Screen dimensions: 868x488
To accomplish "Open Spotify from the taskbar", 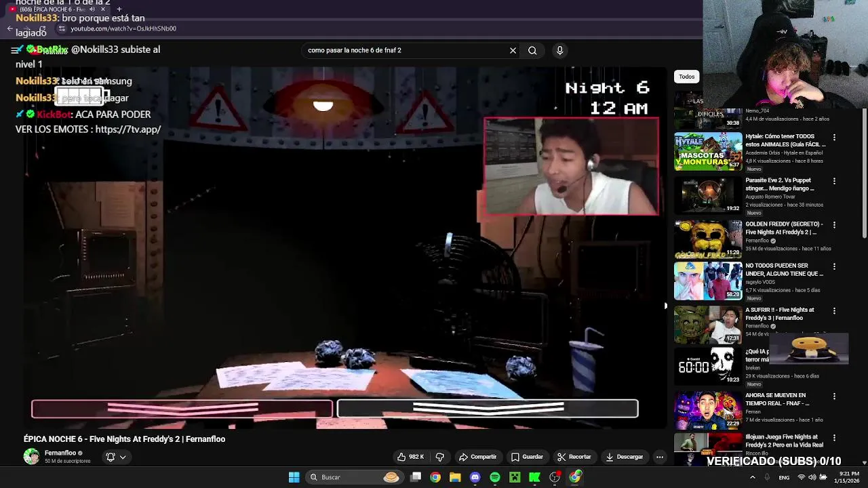I will (494, 477).
